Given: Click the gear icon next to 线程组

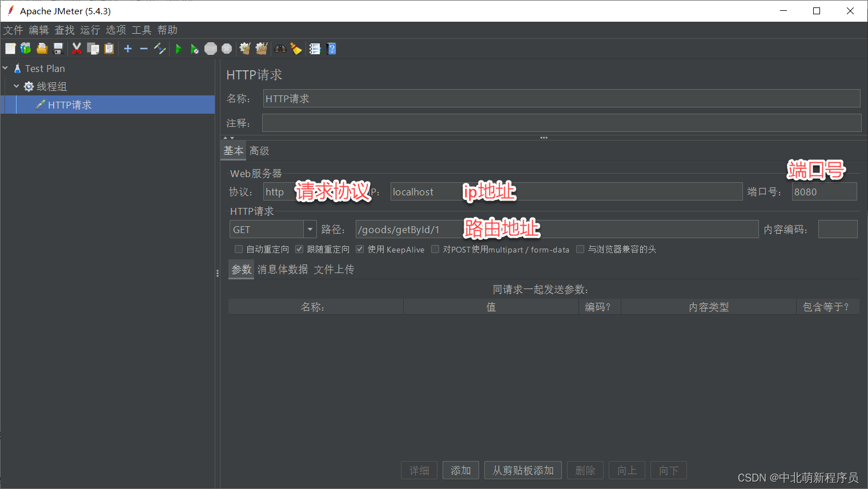Looking at the screenshot, I should pos(29,87).
